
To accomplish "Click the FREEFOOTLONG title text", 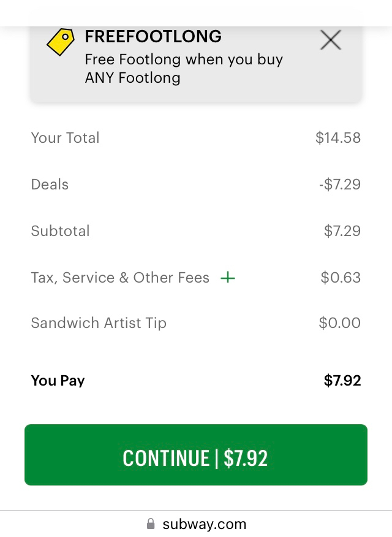I will tap(153, 37).
